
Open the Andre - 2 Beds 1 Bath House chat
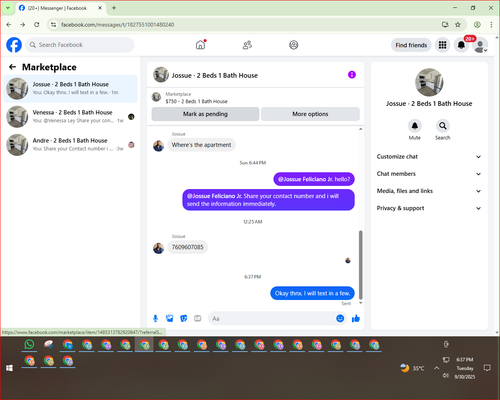70,145
